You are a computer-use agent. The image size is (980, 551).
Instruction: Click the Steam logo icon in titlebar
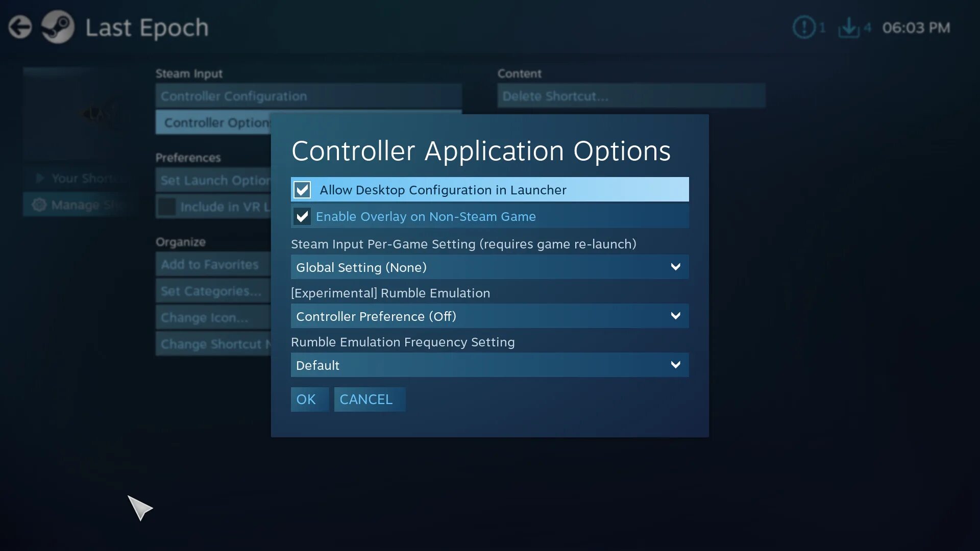pos(58,26)
